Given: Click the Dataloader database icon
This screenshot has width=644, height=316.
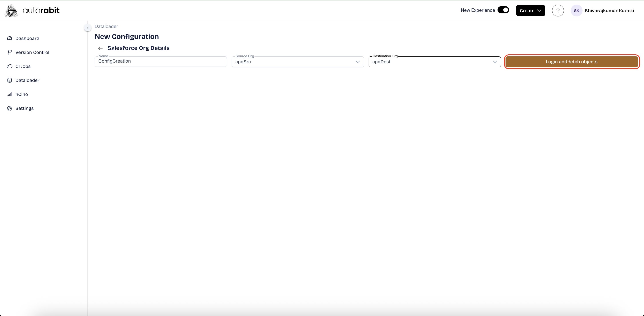Looking at the screenshot, I should [10, 80].
